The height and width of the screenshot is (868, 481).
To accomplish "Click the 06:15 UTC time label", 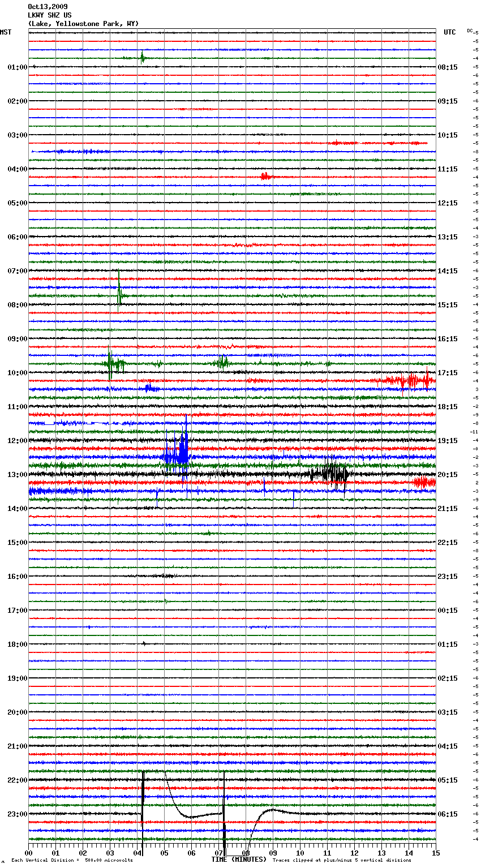I will pos(448,814).
